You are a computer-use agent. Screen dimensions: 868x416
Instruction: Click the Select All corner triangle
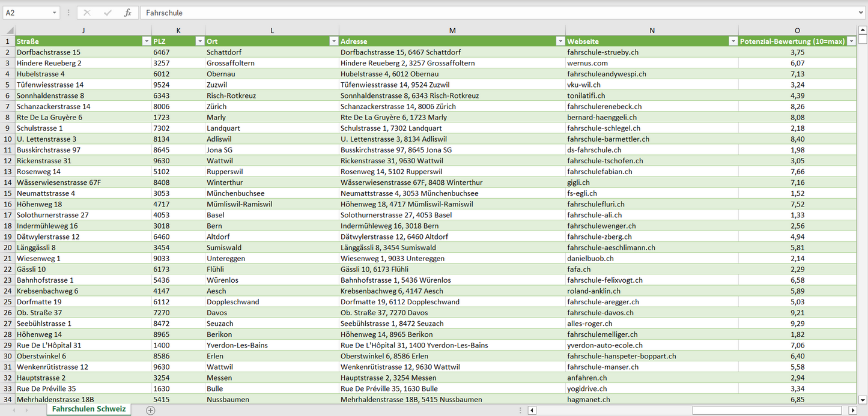[x=8, y=31]
